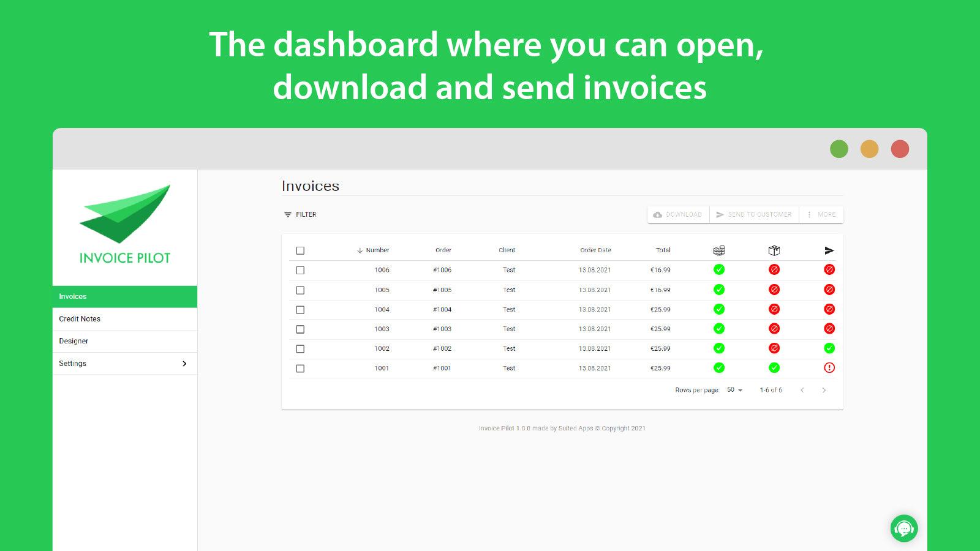Screen dimensions: 980x551
Task: Click the Send to Customer button
Action: (754, 214)
